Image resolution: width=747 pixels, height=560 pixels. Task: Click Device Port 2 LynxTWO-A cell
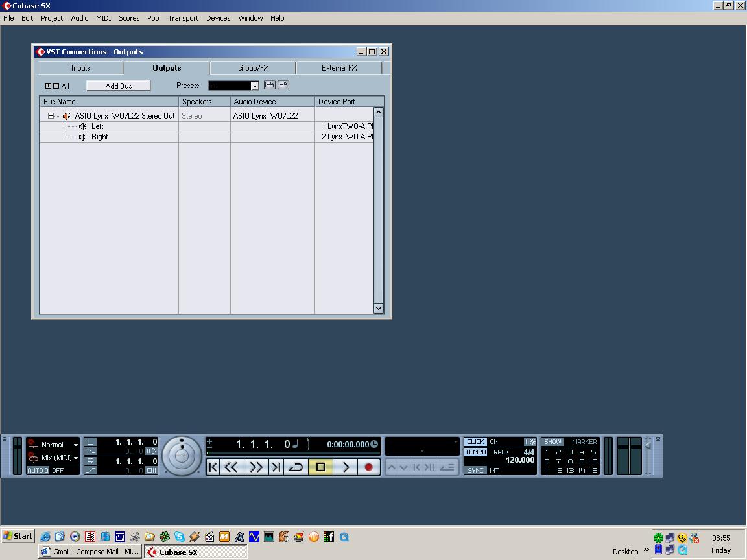click(344, 137)
